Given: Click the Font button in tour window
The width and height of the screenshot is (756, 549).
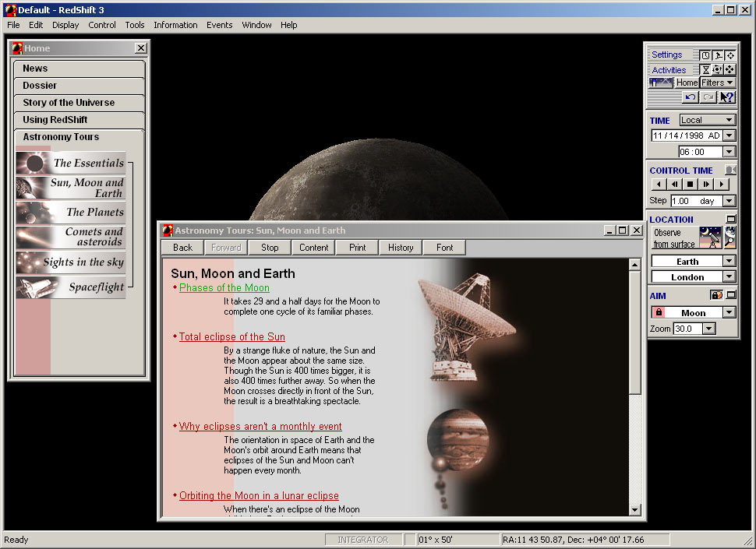Looking at the screenshot, I should tap(444, 248).
